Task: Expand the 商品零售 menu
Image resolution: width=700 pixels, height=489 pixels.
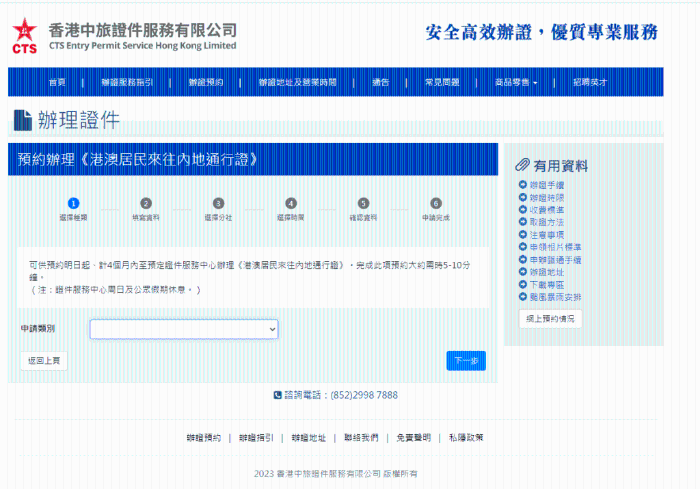Action: coord(516,82)
